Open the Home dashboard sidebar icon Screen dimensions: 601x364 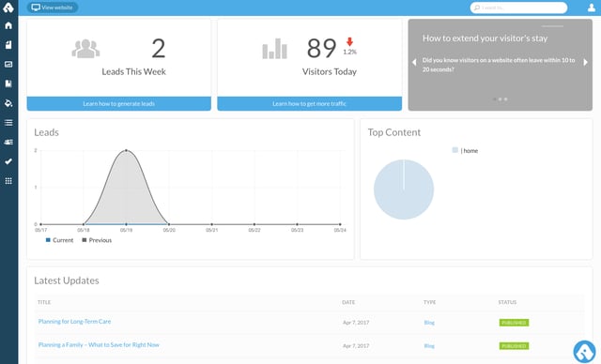point(8,25)
